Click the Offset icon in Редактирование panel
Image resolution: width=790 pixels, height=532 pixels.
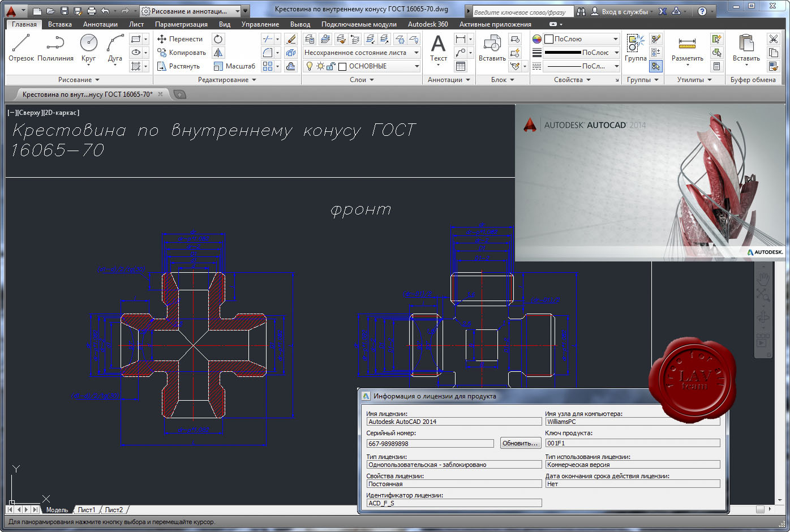point(291,66)
